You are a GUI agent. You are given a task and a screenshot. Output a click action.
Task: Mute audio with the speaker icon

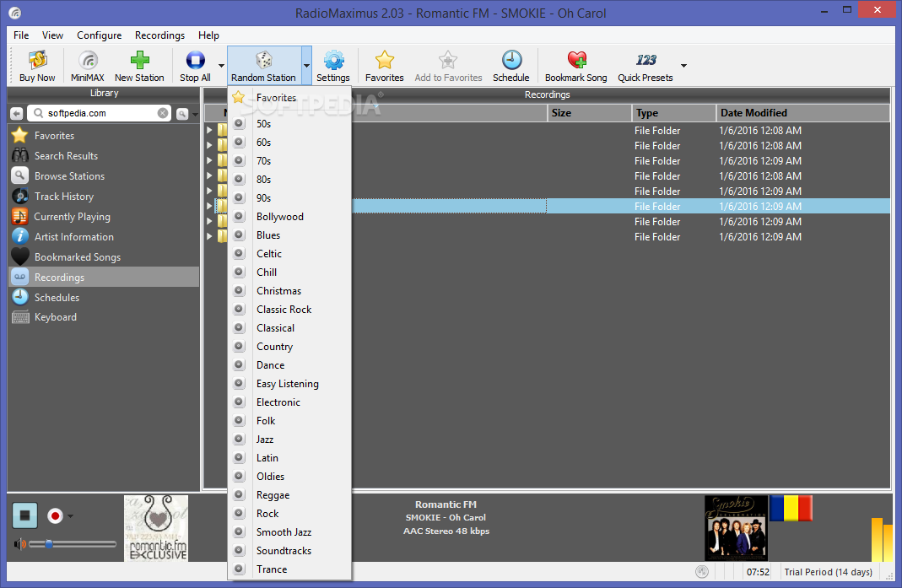point(19,543)
